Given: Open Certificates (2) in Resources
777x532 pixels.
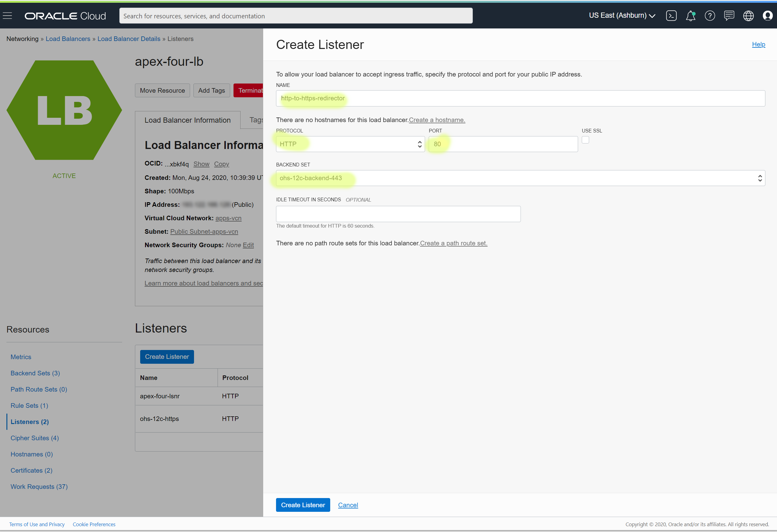Looking at the screenshot, I should click(x=32, y=470).
